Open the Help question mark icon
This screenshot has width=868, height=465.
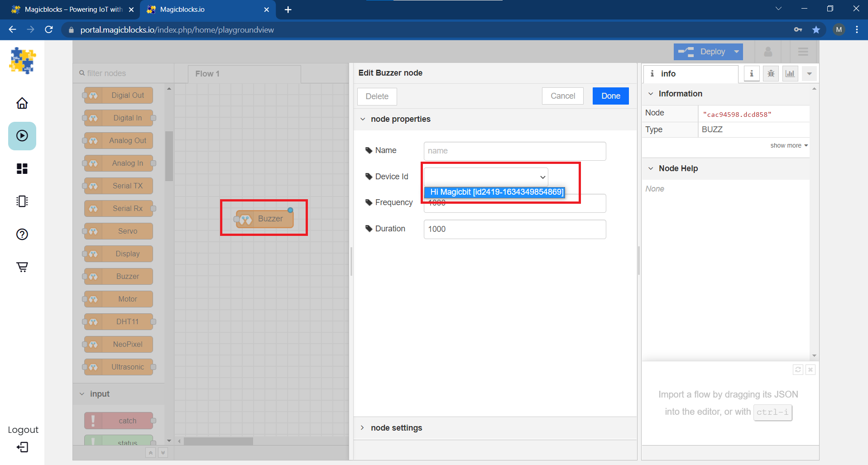tap(22, 234)
